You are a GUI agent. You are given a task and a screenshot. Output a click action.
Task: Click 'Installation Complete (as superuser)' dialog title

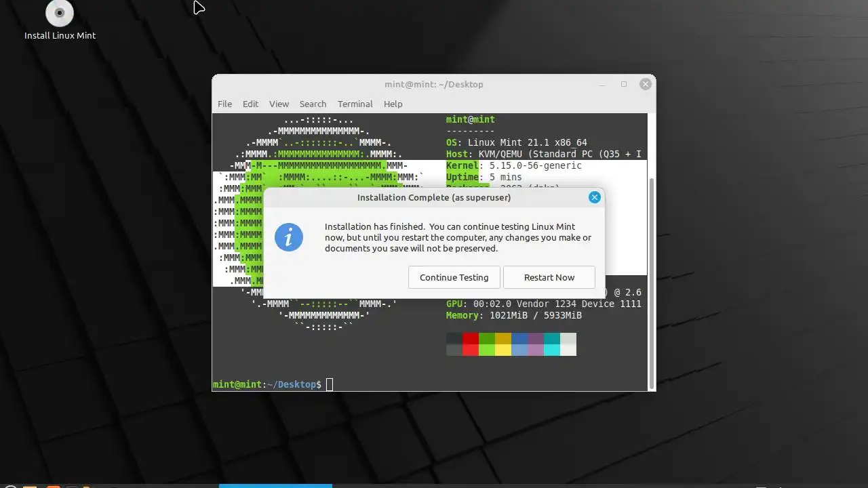[x=434, y=197]
